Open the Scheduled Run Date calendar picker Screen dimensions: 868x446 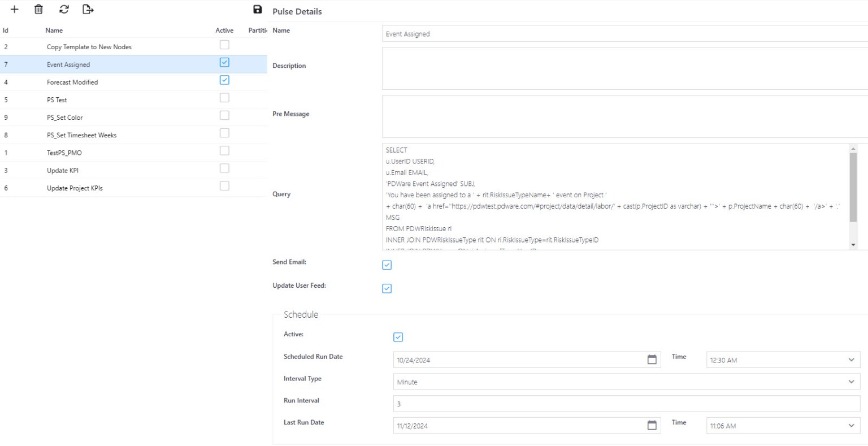652,360
